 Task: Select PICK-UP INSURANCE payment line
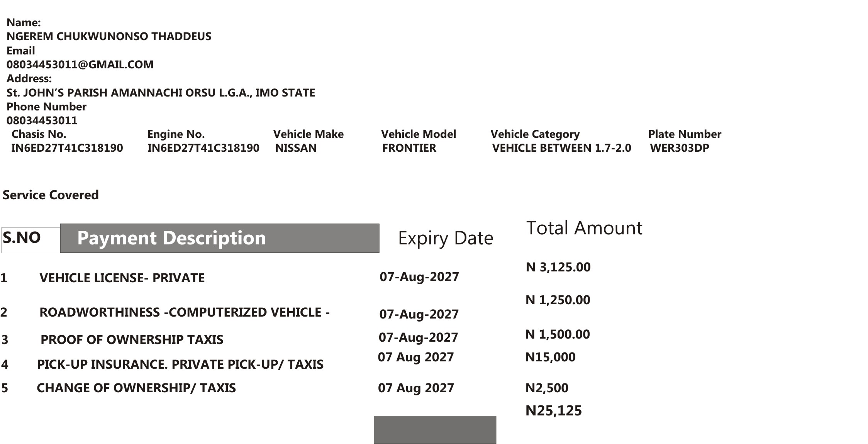coord(180,364)
